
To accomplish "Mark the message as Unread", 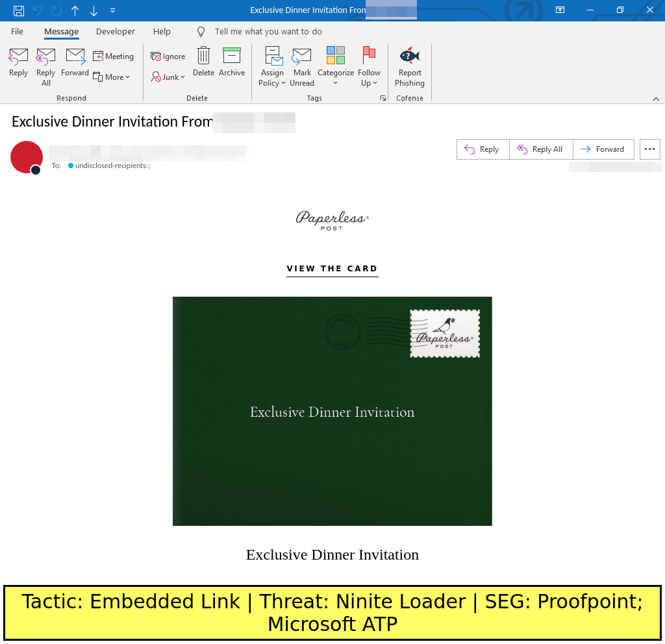I will tap(302, 66).
